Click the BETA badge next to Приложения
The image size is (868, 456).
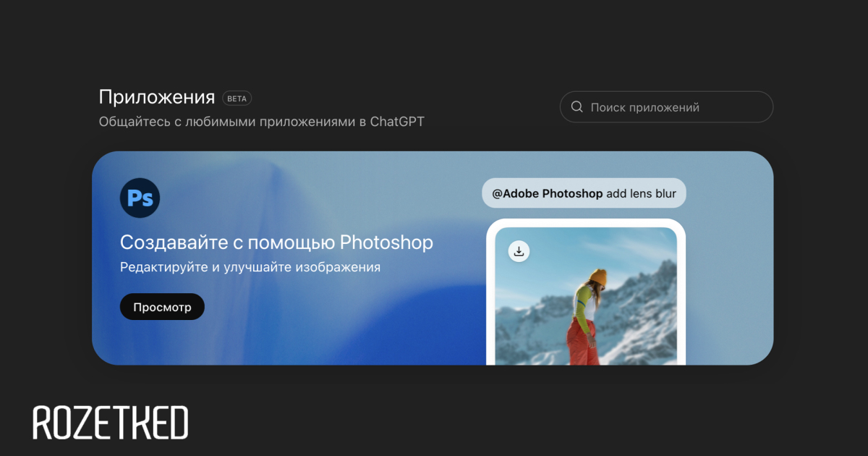pos(237,98)
